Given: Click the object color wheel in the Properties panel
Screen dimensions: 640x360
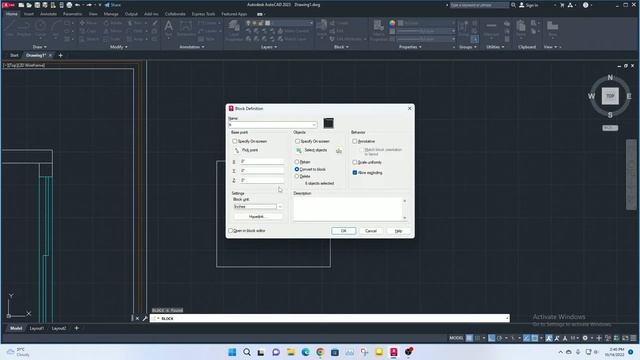Looking at the screenshot, I should tap(392, 23).
